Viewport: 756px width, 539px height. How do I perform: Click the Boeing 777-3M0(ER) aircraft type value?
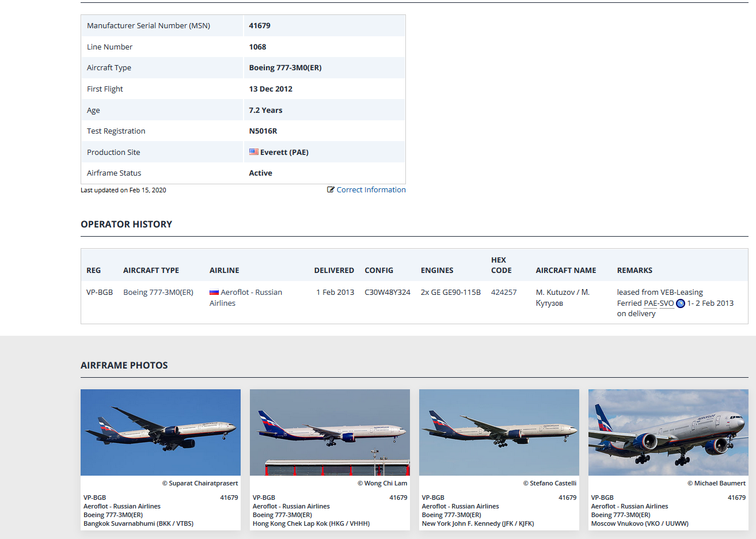coord(285,67)
